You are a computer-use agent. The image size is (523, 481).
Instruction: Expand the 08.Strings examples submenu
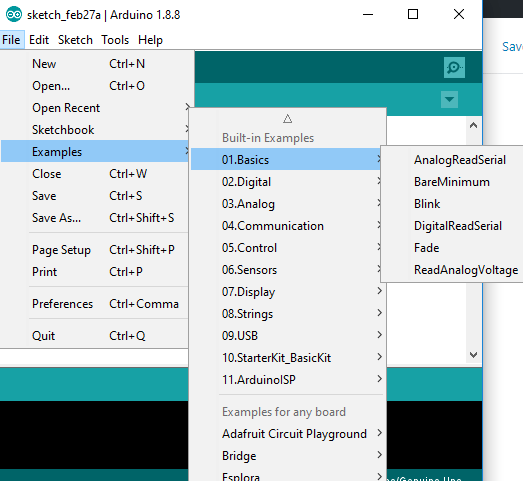pos(288,314)
